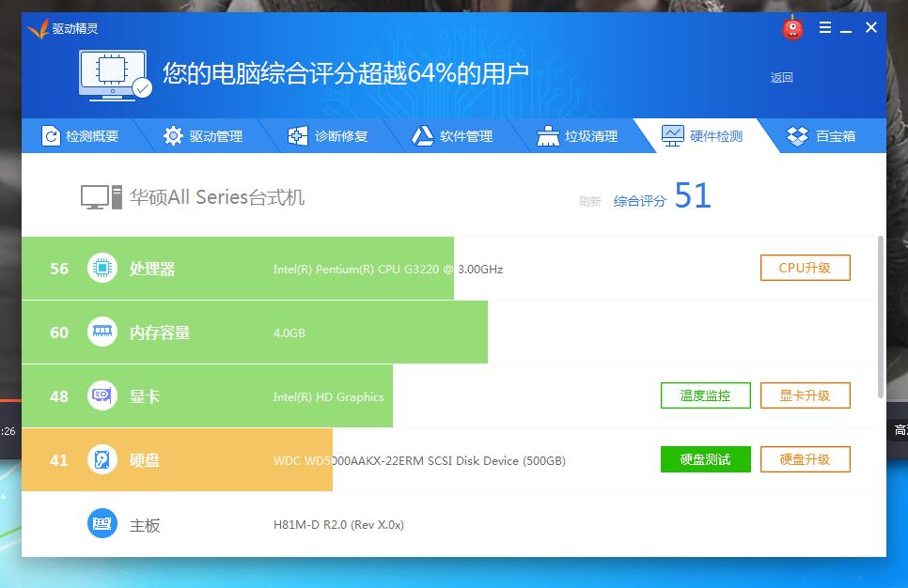Image resolution: width=908 pixels, height=588 pixels.
Task: Click the hard disk score 41
Action: tap(59, 460)
